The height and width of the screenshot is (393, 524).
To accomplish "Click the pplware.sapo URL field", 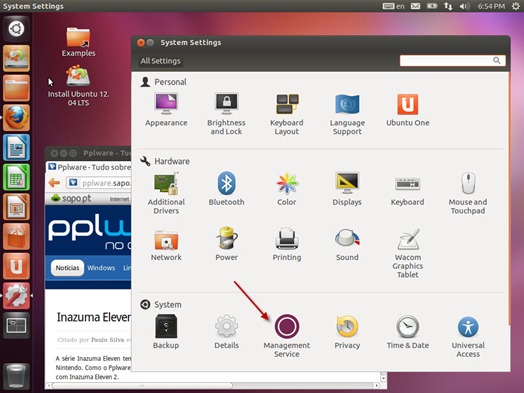I will 99,183.
